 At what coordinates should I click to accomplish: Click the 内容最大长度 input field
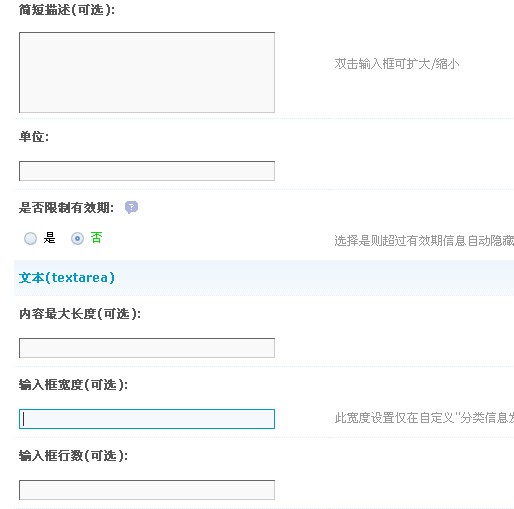click(x=147, y=348)
